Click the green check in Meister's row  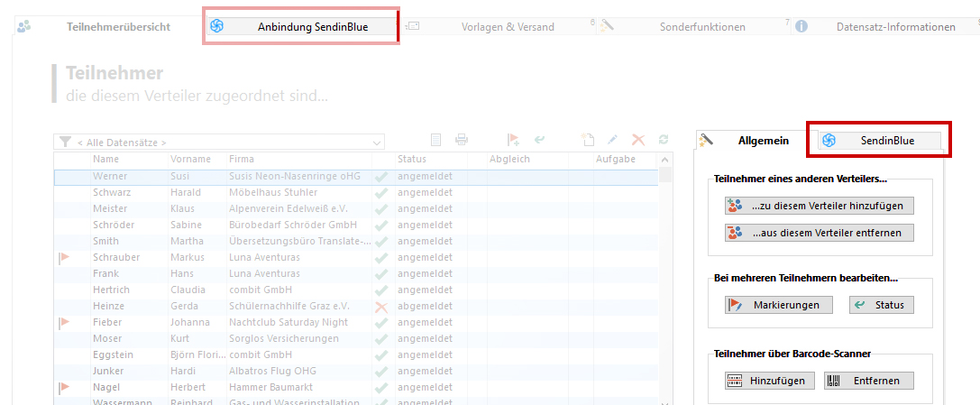(x=381, y=209)
